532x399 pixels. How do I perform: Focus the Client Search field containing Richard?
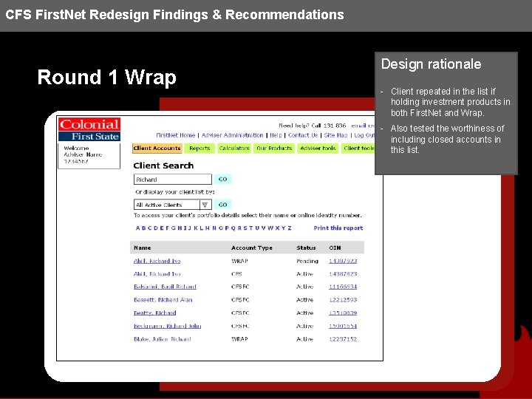click(x=173, y=179)
